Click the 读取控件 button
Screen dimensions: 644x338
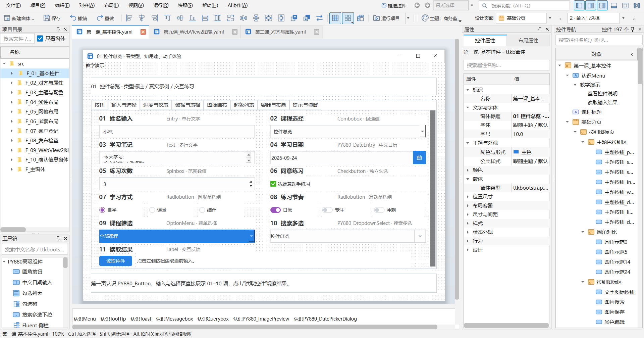tap(116, 261)
